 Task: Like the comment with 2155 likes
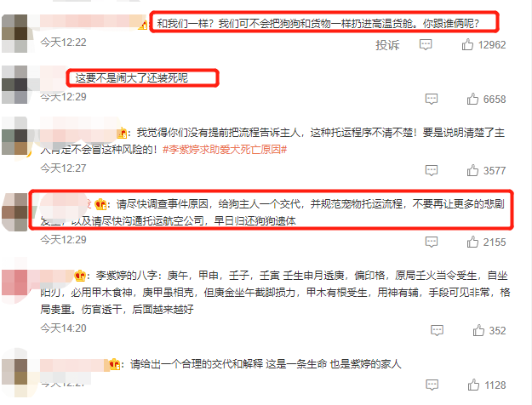pyautogui.click(x=472, y=242)
